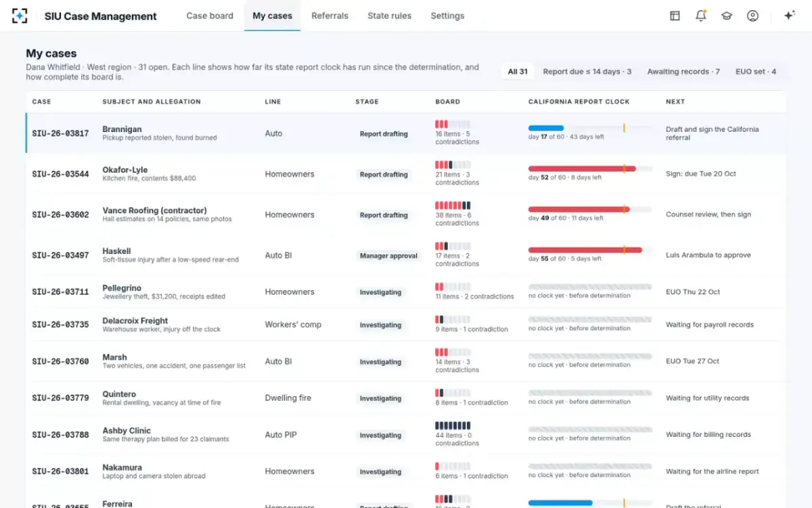Filter by EUO set · 4
Viewport: 812px width, 508px height.
756,71
